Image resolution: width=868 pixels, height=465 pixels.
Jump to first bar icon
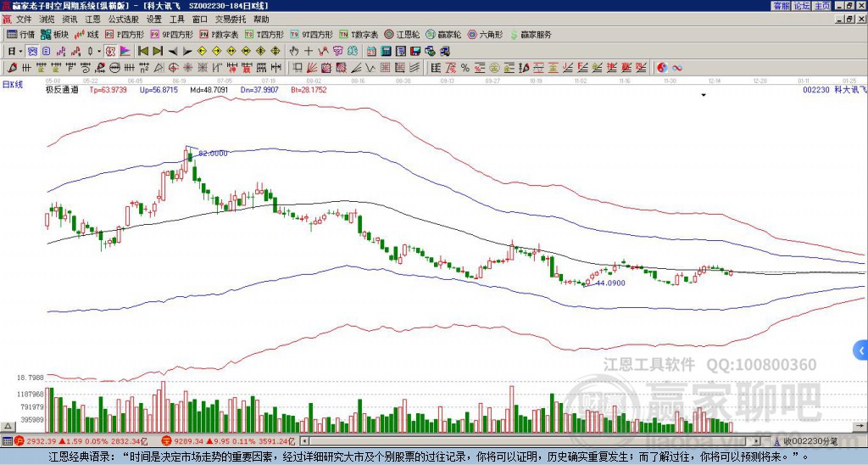[x=142, y=52]
